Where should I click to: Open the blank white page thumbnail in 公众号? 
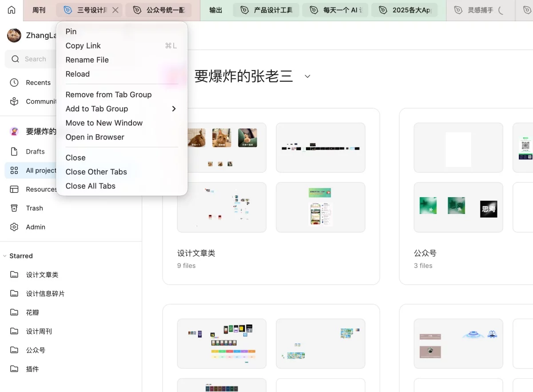point(458,148)
